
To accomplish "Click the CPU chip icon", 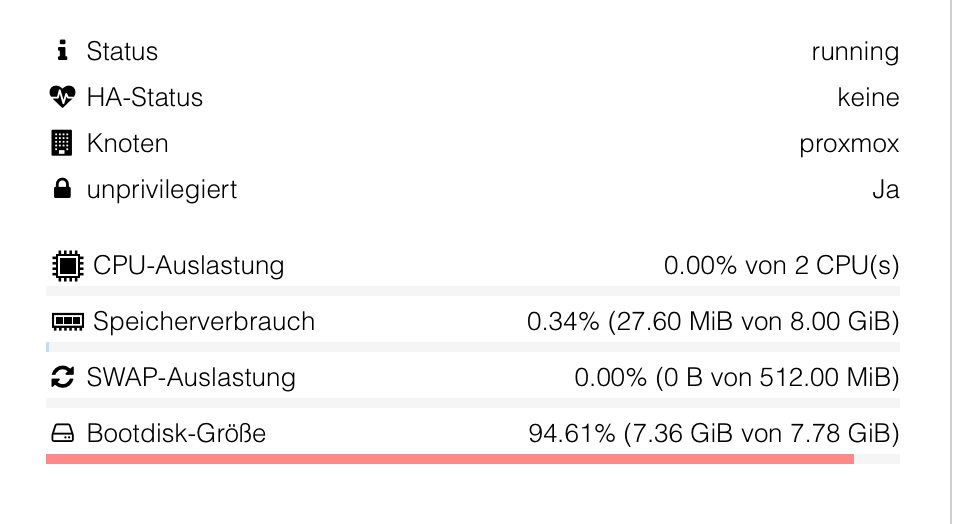I will (68, 266).
